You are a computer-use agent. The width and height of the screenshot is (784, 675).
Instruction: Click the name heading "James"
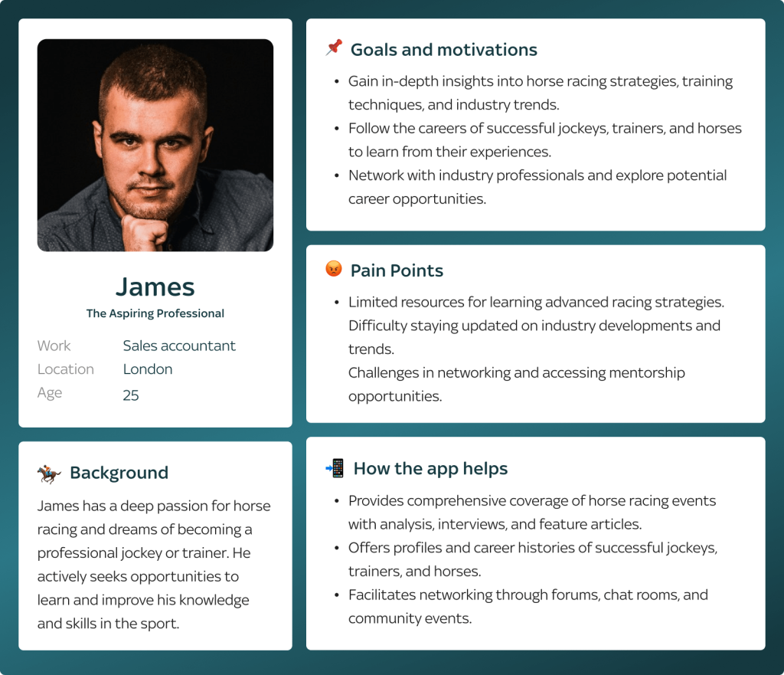coord(155,287)
